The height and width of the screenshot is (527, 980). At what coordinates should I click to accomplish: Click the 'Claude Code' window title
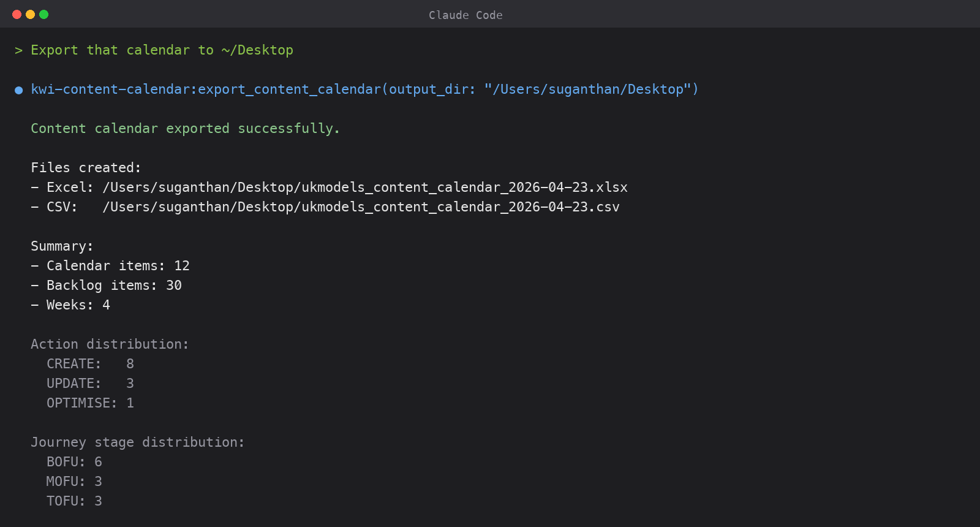pyautogui.click(x=466, y=15)
